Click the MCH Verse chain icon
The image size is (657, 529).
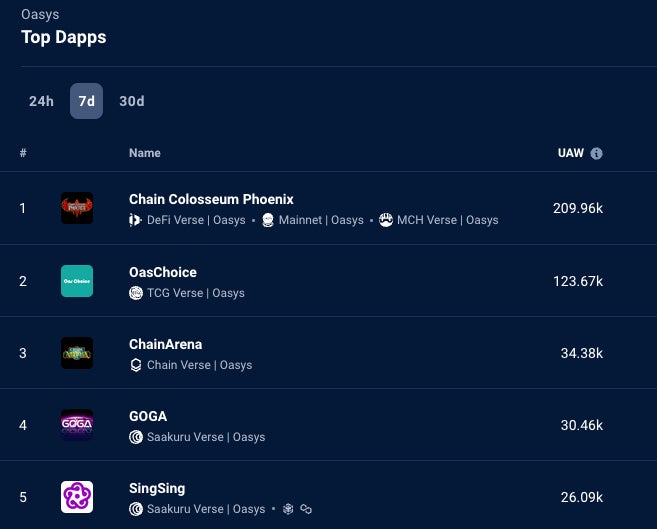(386, 220)
